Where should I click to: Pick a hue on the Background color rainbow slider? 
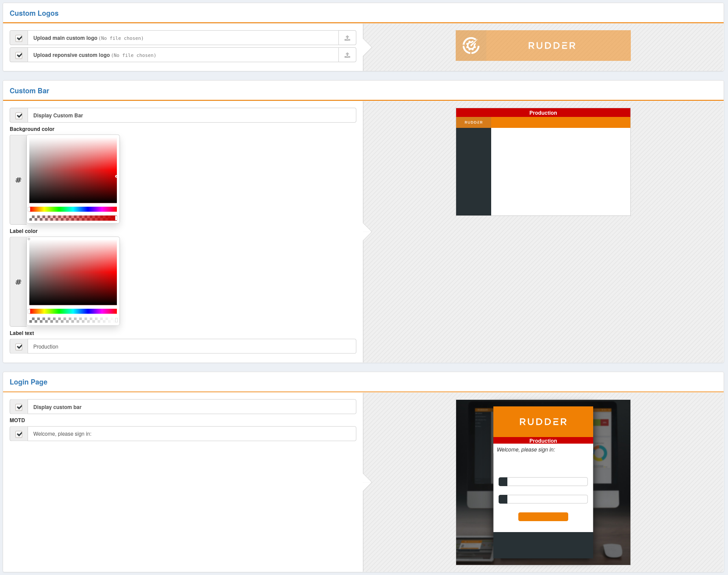tap(73, 209)
